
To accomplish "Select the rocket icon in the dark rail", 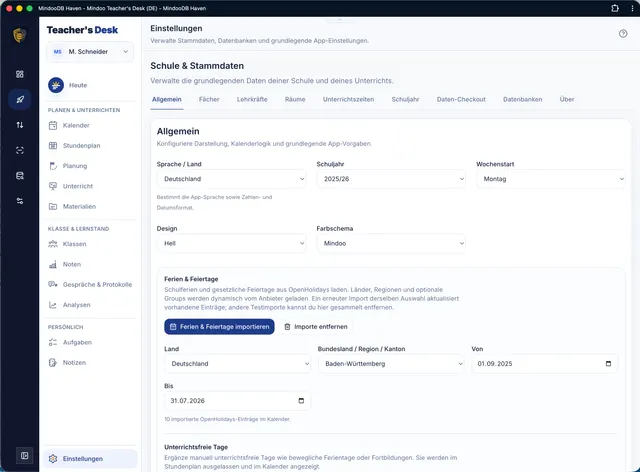I will [x=20, y=99].
